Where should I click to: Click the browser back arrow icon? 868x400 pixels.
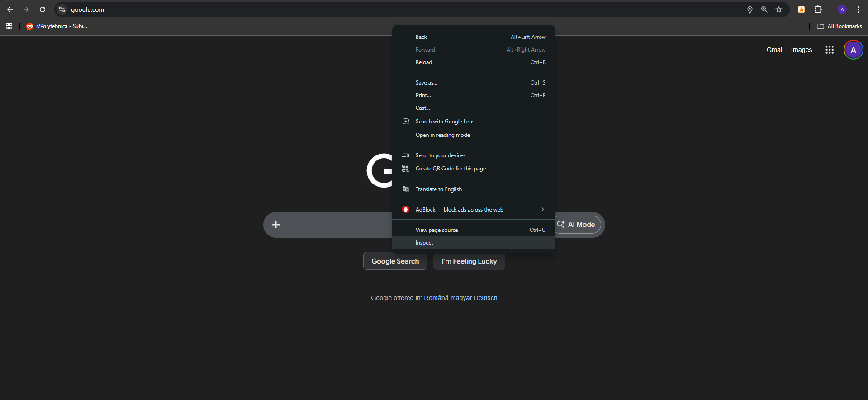coord(10,9)
